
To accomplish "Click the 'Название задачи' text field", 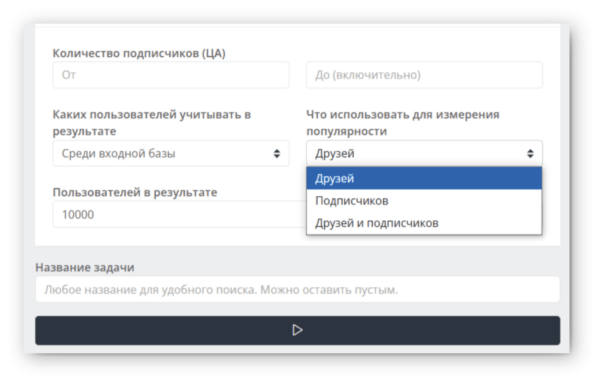I will pos(298,290).
